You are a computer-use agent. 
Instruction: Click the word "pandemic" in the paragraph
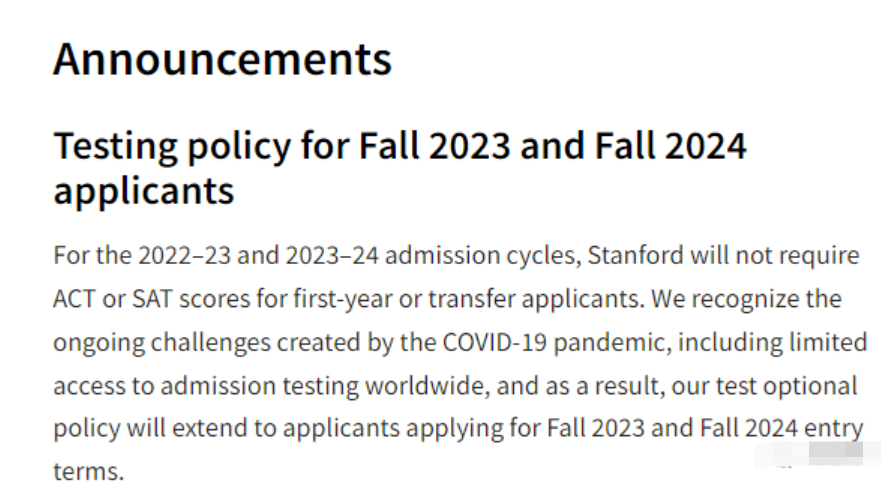pyautogui.click(x=612, y=344)
